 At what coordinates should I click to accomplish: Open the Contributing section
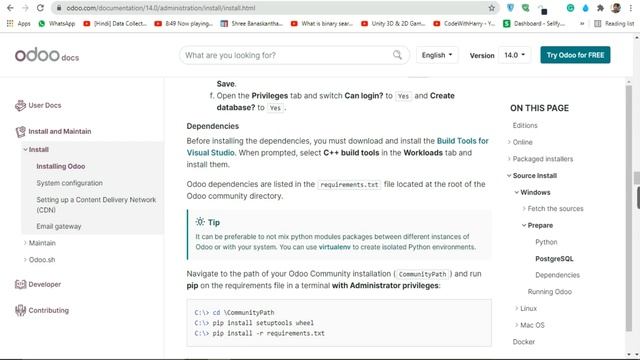tap(49, 310)
